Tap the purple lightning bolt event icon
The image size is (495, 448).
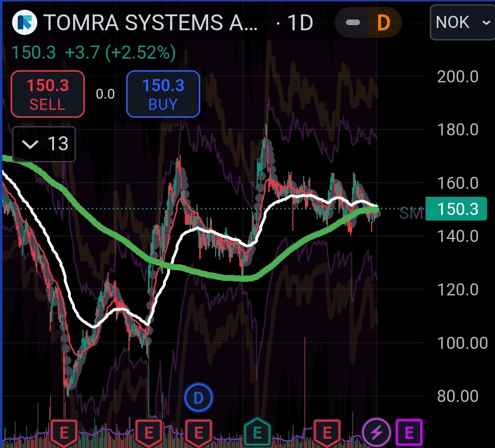pos(376,433)
